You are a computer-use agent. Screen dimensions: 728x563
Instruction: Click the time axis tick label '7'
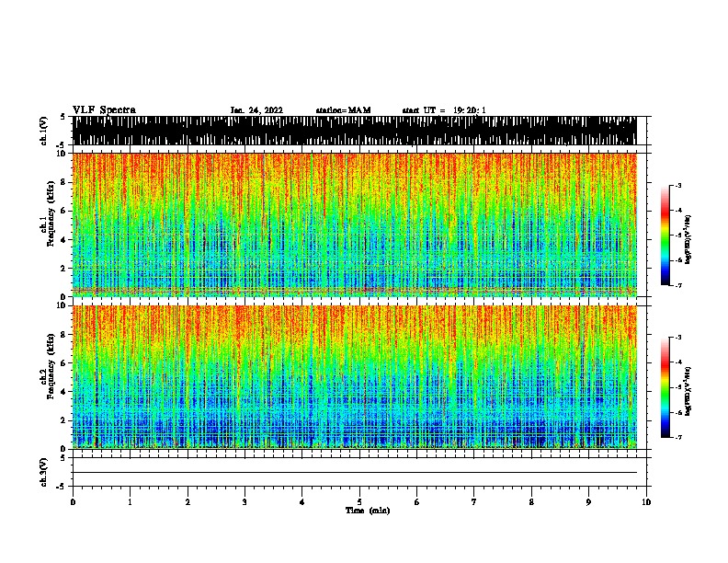pyautogui.click(x=474, y=501)
